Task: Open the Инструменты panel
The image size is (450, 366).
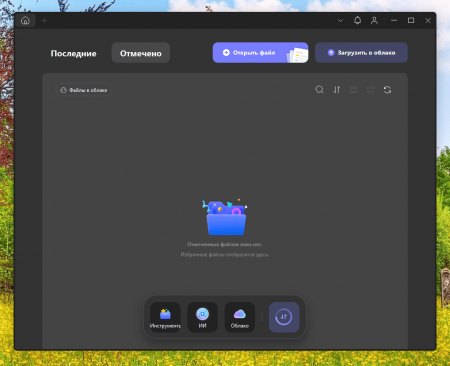Action: (165, 317)
